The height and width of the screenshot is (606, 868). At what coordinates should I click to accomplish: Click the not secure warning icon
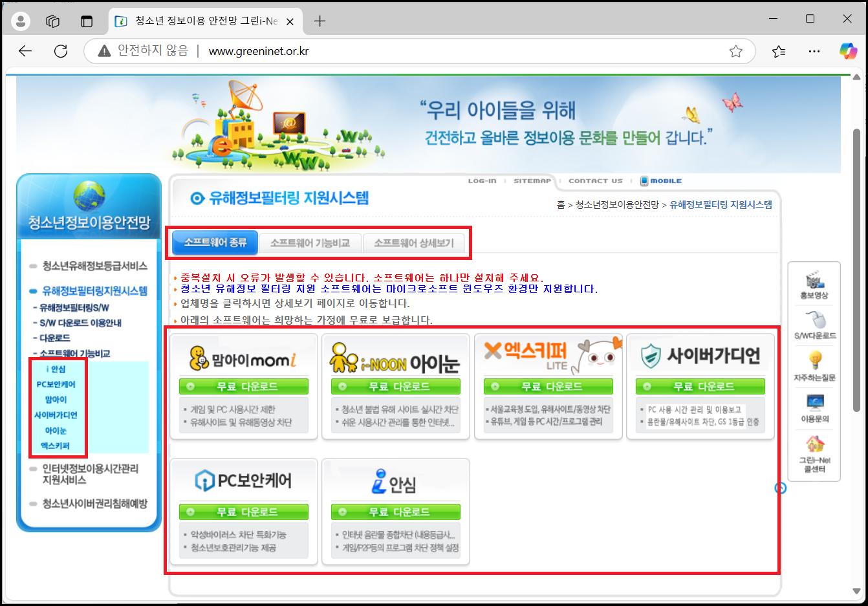(x=104, y=51)
